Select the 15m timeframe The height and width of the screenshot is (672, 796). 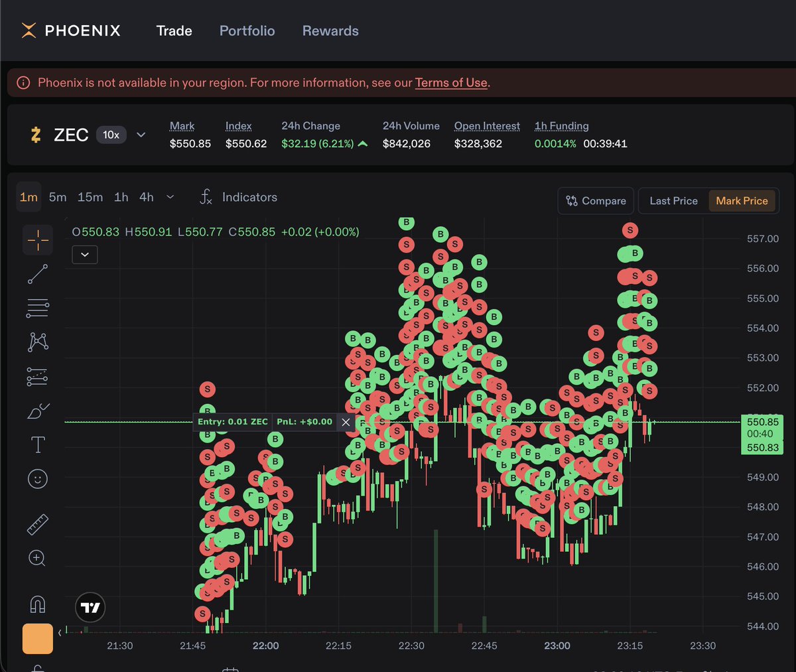pos(90,197)
